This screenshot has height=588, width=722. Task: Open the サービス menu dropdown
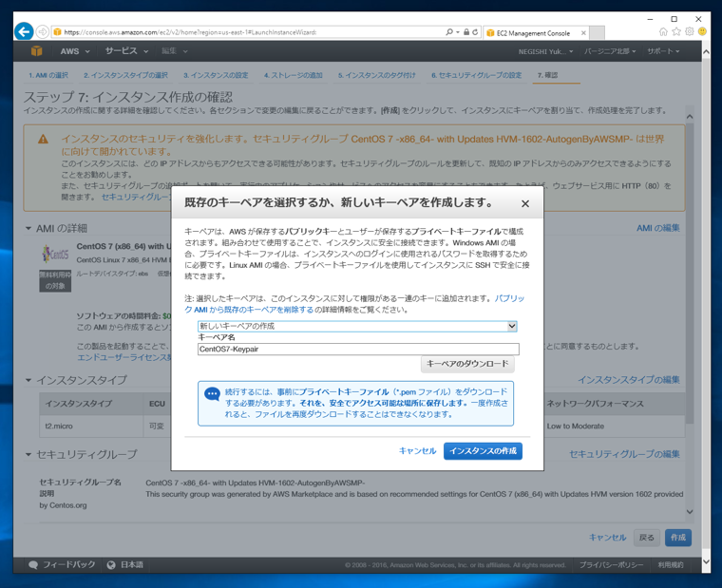pyautogui.click(x=126, y=51)
